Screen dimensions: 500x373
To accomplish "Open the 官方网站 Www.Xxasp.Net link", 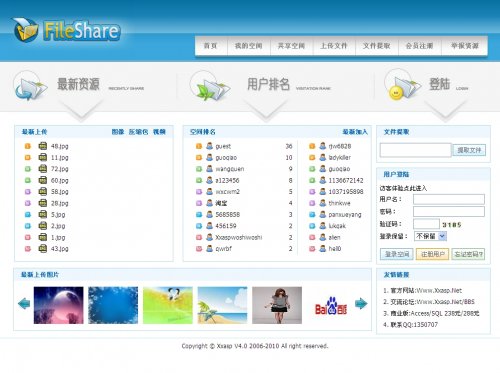I will pyautogui.click(x=426, y=290).
